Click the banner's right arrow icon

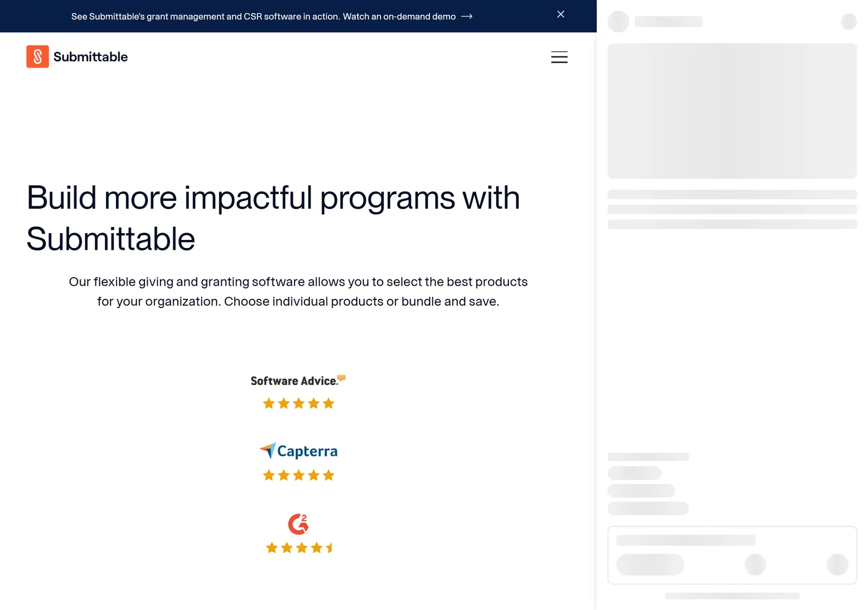[467, 17]
